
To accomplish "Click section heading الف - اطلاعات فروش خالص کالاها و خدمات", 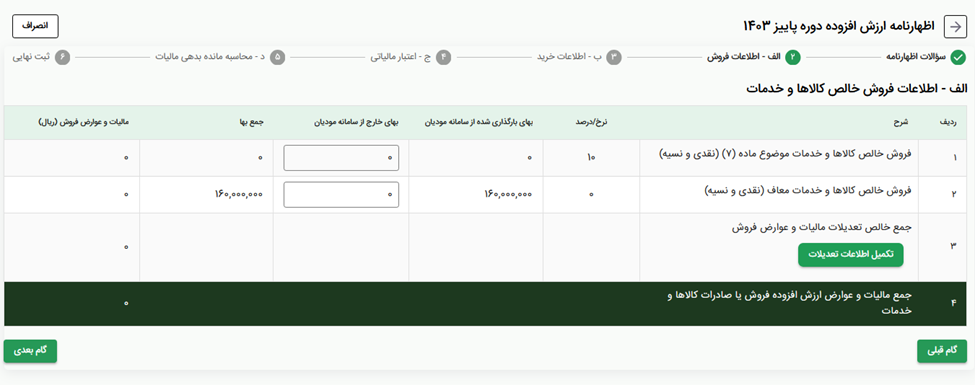I will click(x=857, y=88).
